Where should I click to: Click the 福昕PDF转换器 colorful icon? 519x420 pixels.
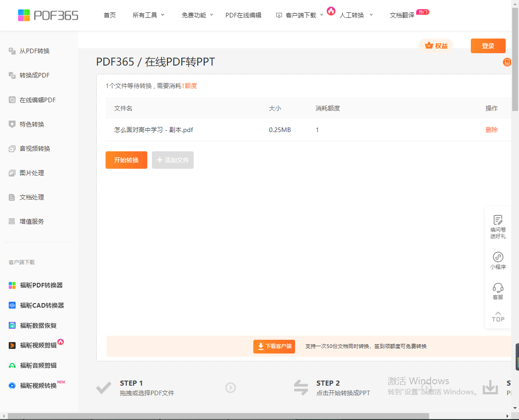12,285
